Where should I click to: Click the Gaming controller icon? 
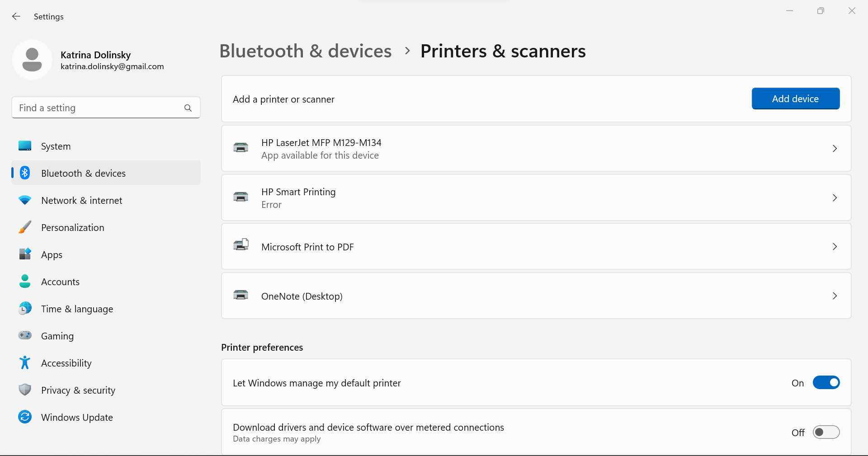25,335
